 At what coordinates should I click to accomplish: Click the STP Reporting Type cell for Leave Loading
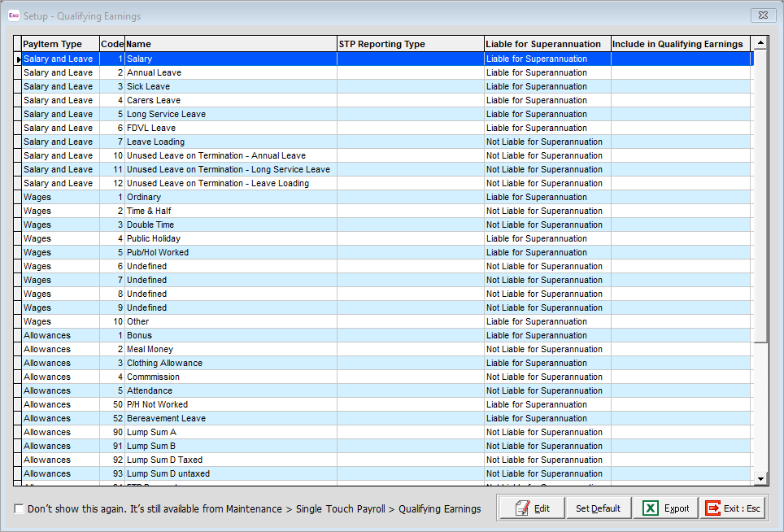pos(411,142)
